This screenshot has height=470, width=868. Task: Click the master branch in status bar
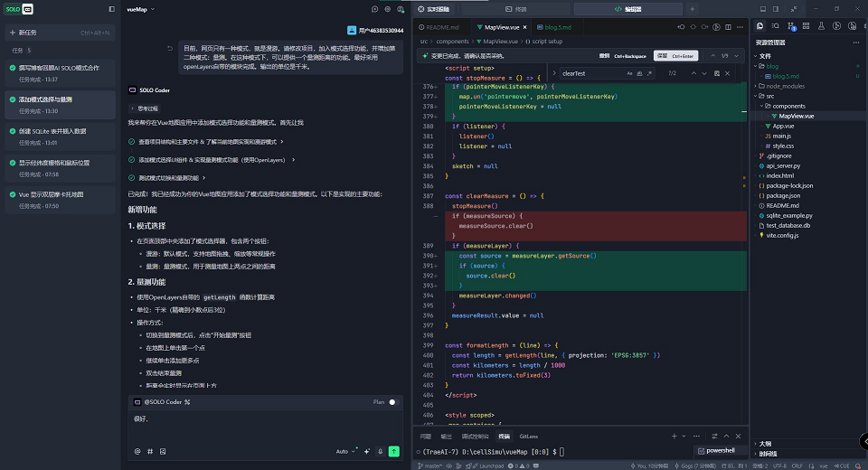click(429, 465)
